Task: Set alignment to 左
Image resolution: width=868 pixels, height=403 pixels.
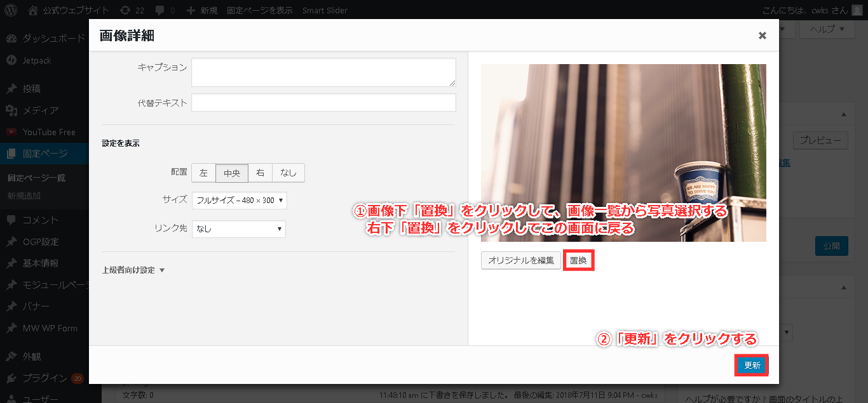Action: [203, 173]
